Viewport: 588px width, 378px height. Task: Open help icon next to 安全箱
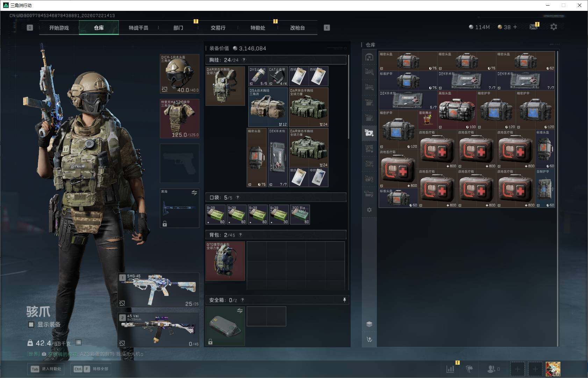click(243, 300)
